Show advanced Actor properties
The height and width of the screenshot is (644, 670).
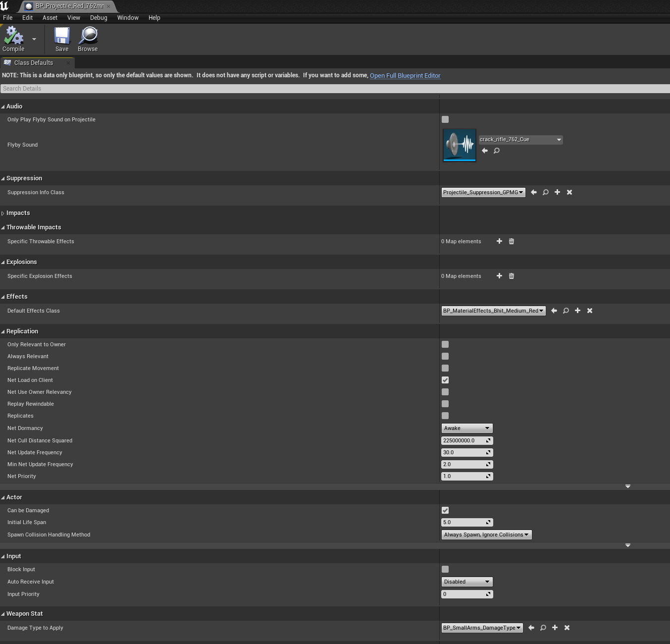pyautogui.click(x=628, y=545)
